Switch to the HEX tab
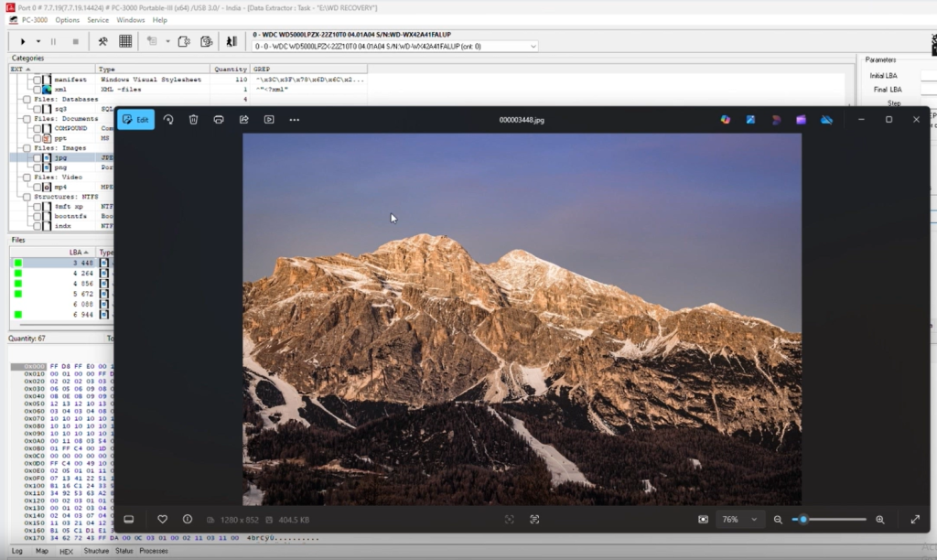937x560 pixels. [66, 551]
